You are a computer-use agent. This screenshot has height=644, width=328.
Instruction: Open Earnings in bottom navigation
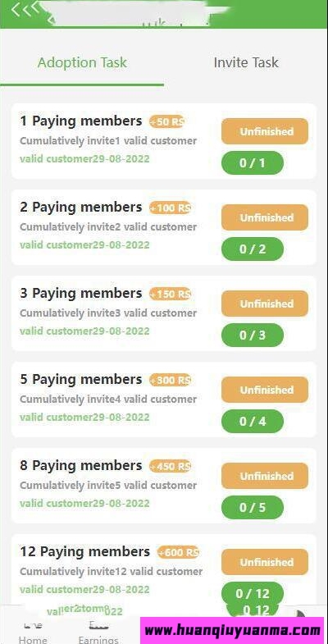pos(98,634)
